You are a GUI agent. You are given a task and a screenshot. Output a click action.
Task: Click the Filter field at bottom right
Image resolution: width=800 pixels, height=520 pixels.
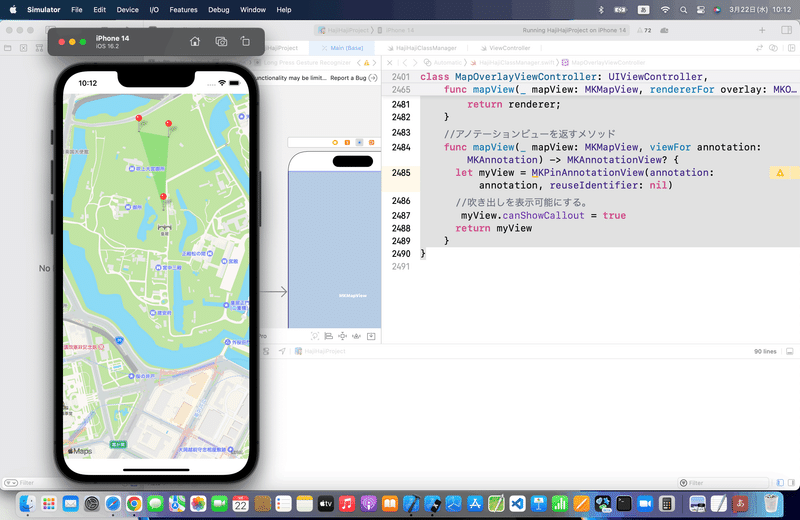[723, 483]
